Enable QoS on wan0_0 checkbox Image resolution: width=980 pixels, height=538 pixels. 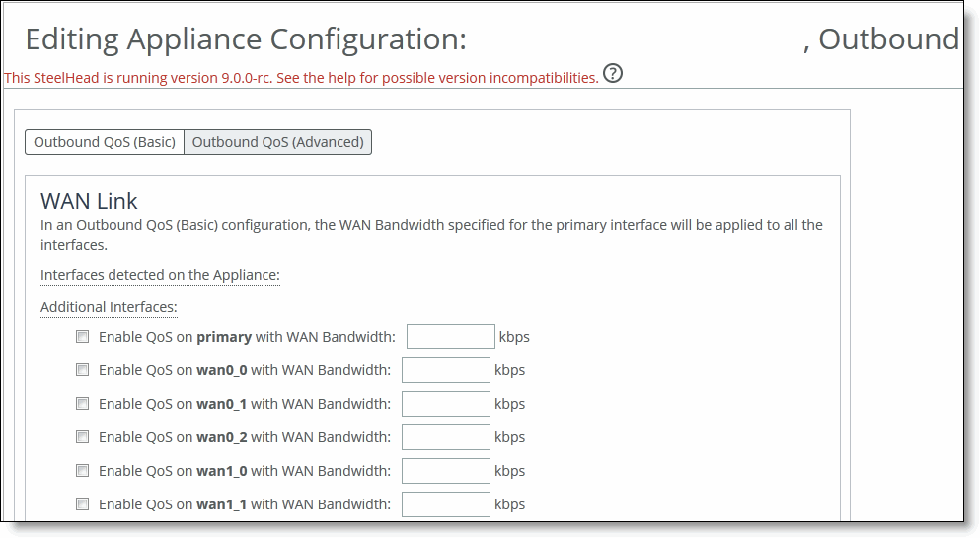point(83,370)
